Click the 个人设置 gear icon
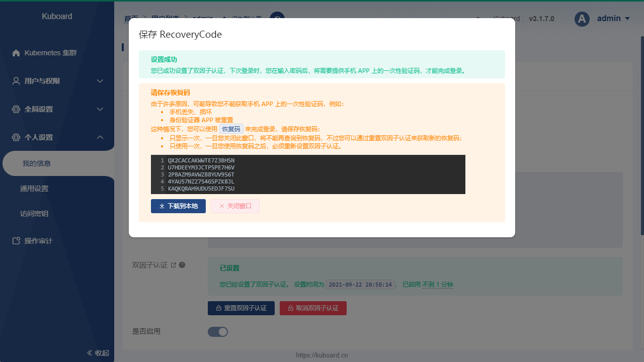The height and width of the screenshot is (362, 644). click(16, 137)
